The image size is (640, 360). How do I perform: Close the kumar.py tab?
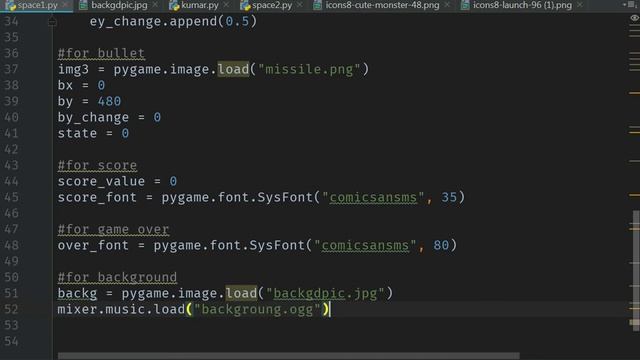[226, 5]
